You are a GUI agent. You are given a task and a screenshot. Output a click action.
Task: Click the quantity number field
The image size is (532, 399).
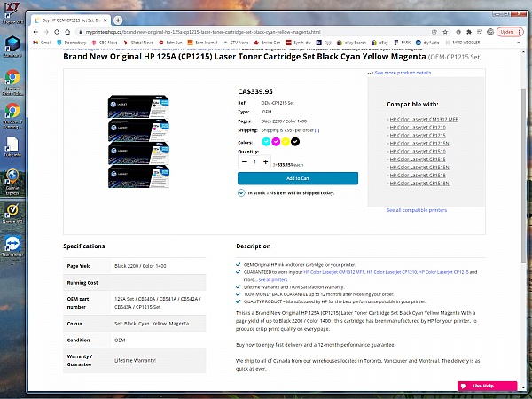tap(254, 162)
